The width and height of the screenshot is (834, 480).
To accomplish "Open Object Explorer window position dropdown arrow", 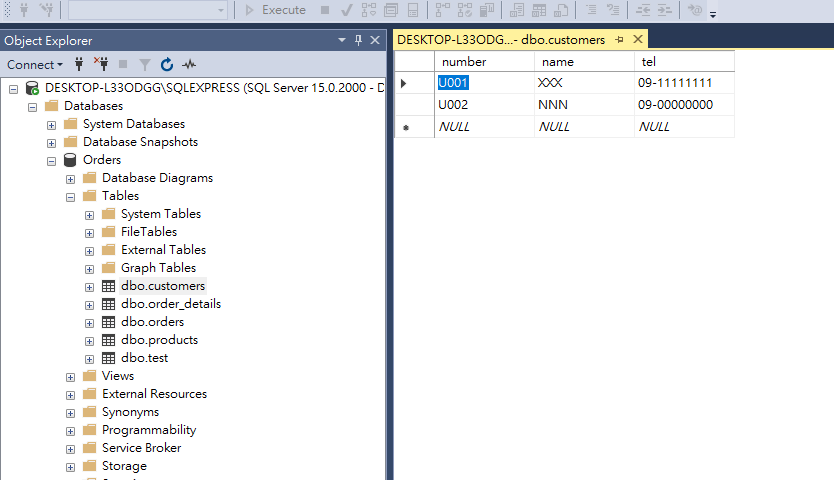I will click(342, 40).
